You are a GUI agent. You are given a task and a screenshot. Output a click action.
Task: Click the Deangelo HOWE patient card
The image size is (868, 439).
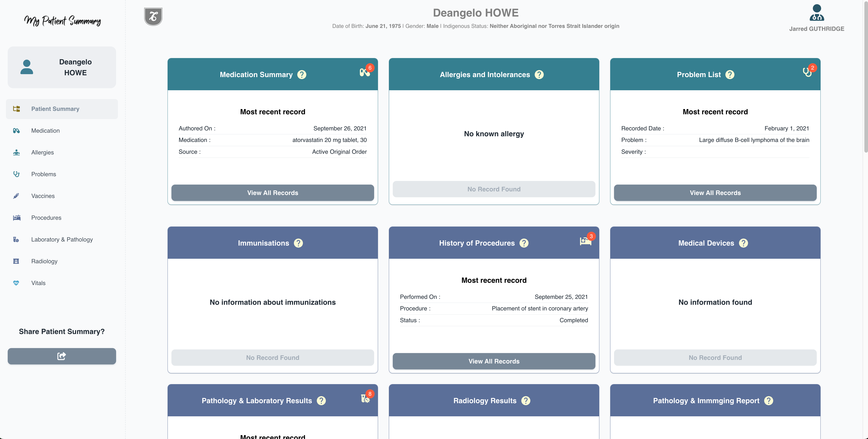[62, 67]
